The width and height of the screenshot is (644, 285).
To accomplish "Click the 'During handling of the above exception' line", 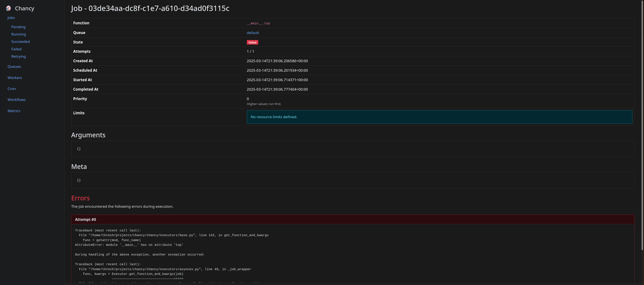I will [140, 255].
